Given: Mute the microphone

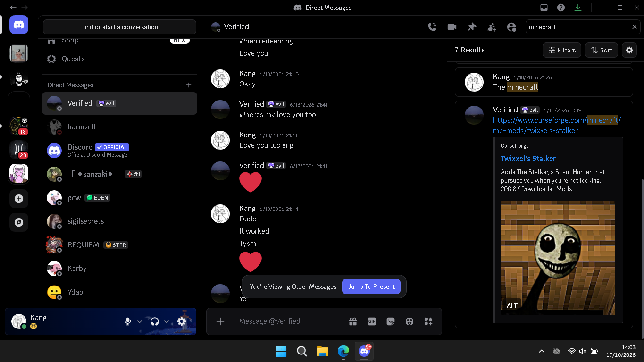Looking at the screenshot, I should pyautogui.click(x=127, y=321).
